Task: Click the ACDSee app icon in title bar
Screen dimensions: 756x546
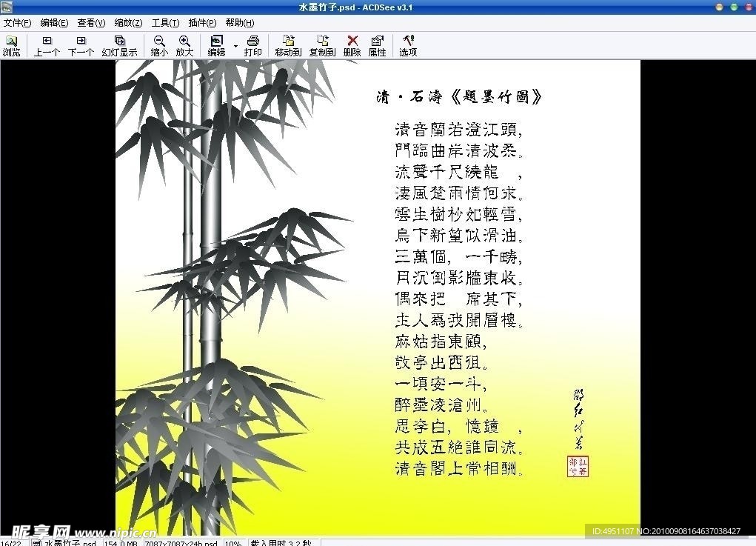Action: click(7, 7)
